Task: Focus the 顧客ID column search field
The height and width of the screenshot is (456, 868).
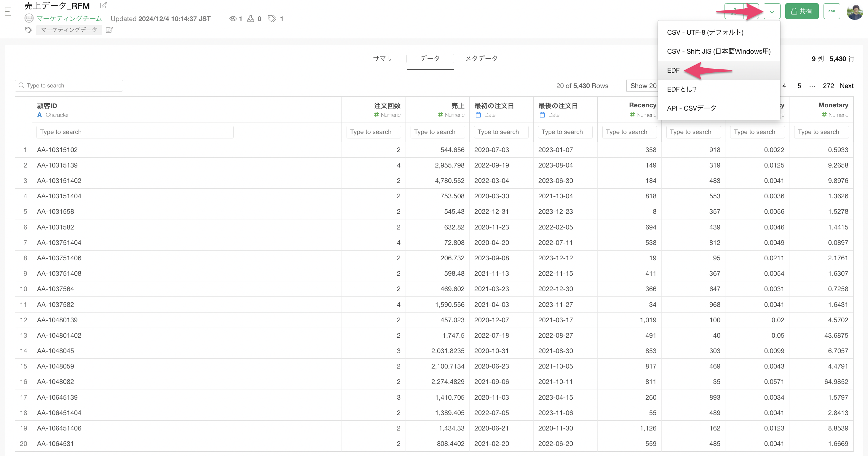Action: [x=135, y=132]
